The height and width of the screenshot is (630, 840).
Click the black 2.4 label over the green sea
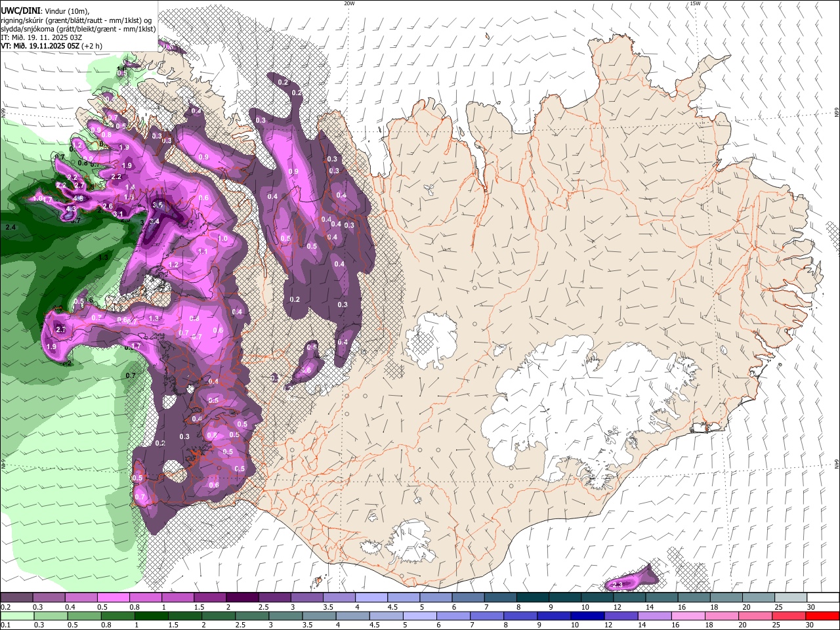click(x=10, y=227)
